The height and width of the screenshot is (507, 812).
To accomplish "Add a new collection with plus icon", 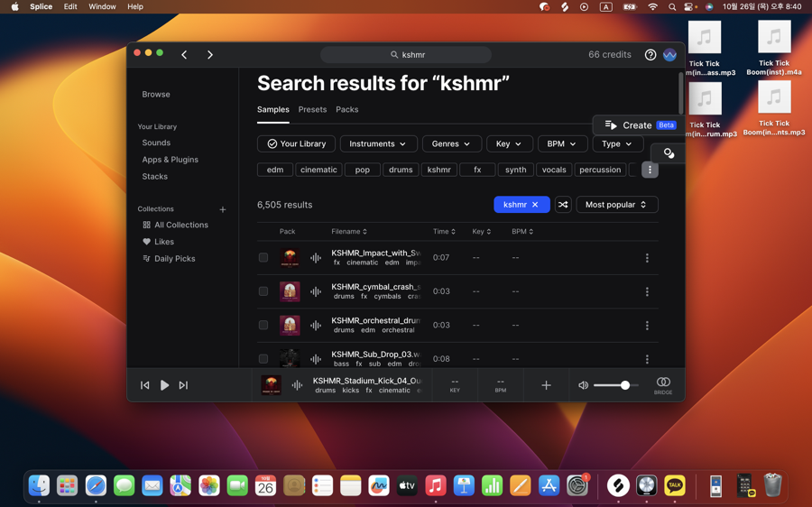I will tap(223, 209).
